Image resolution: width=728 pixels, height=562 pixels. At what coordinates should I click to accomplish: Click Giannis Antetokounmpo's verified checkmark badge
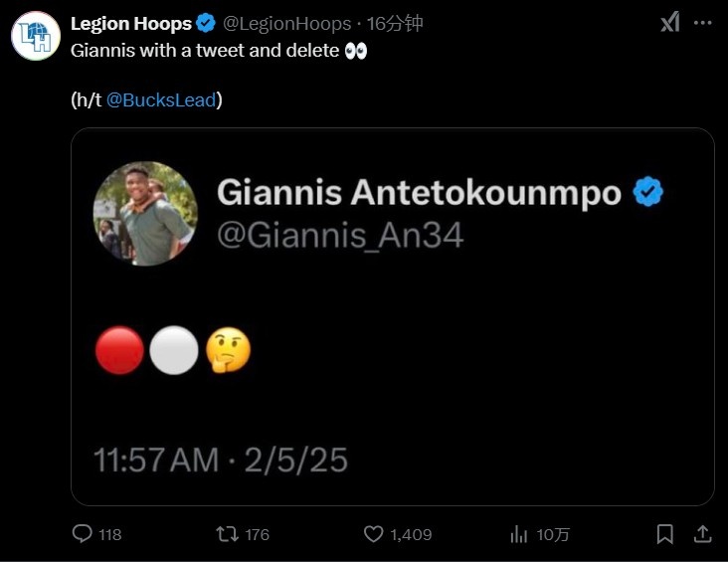click(648, 192)
